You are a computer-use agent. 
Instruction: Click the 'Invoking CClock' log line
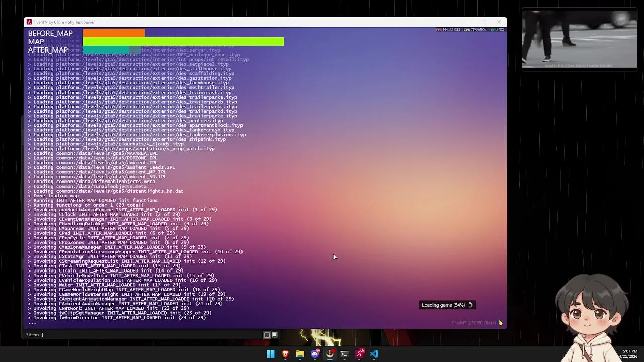pos(104,214)
